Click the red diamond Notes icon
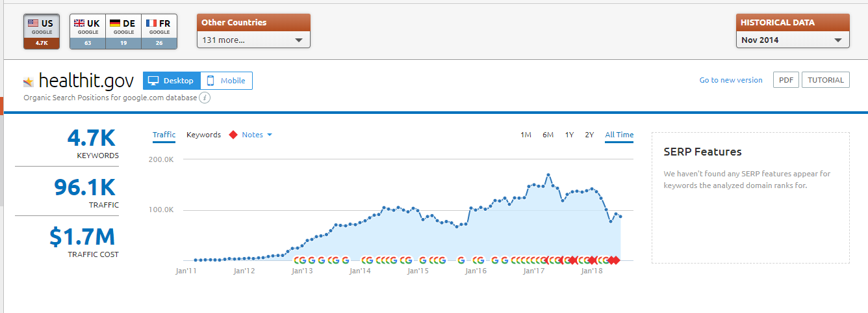 [233, 135]
